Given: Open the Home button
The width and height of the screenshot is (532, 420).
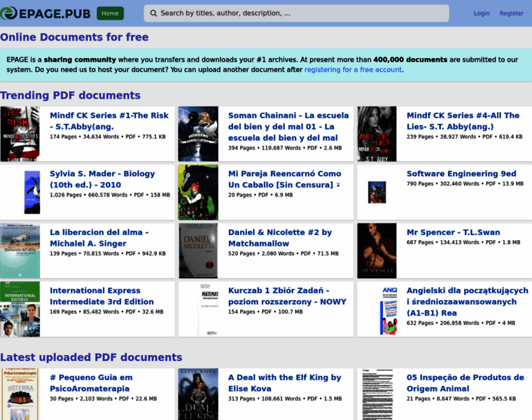Looking at the screenshot, I should [x=111, y=13].
